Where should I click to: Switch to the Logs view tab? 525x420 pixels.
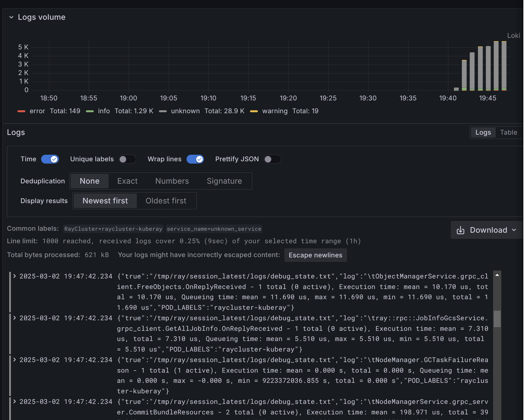tap(483, 132)
